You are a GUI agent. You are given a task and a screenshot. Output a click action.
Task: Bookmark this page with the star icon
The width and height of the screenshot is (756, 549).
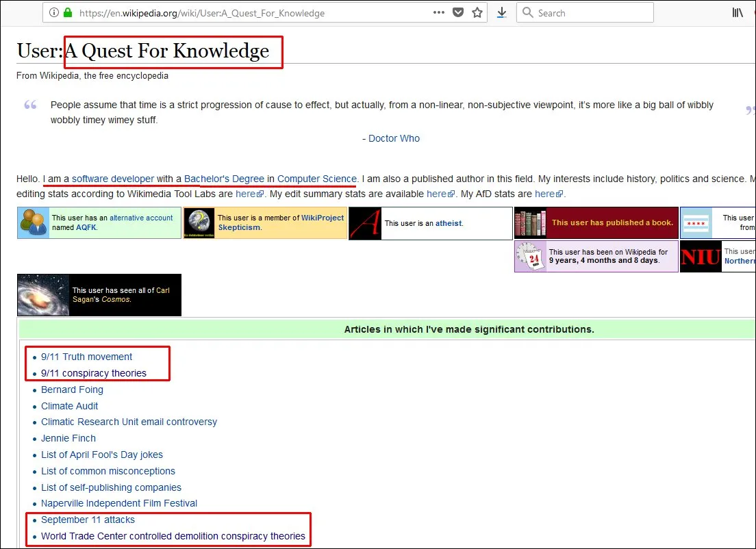pos(477,12)
